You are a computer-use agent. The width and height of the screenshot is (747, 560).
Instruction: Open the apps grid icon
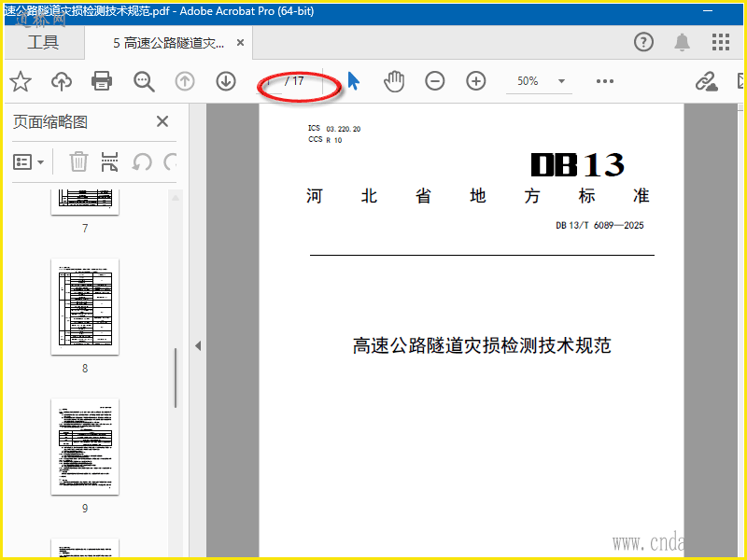(x=721, y=42)
